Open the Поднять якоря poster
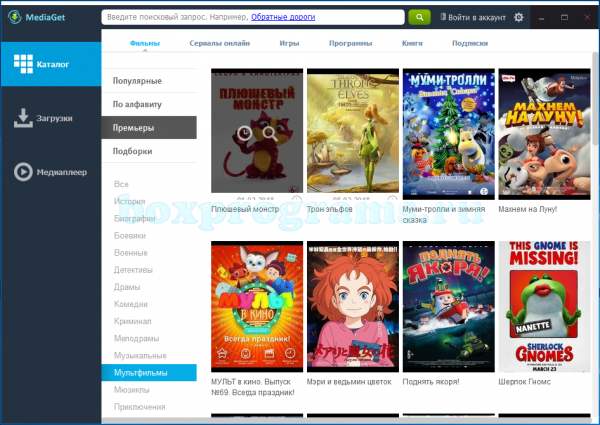The width and height of the screenshot is (600, 425). tap(448, 306)
